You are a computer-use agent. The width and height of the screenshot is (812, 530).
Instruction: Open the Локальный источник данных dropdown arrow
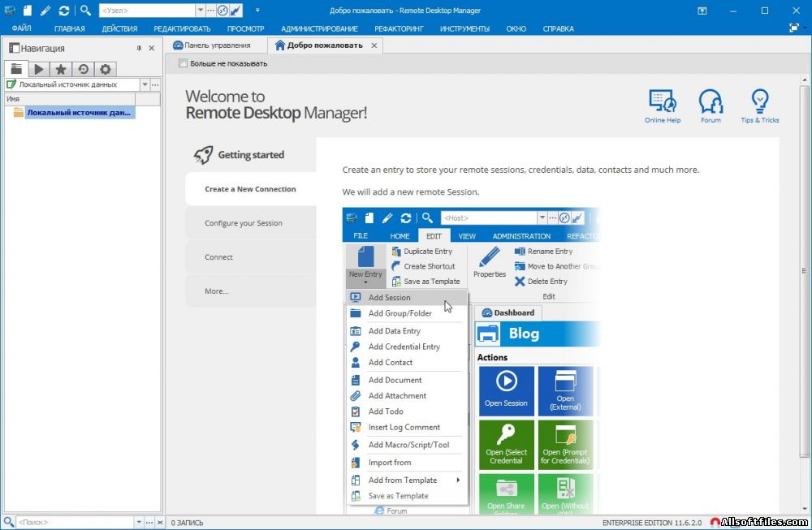click(x=145, y=84)
